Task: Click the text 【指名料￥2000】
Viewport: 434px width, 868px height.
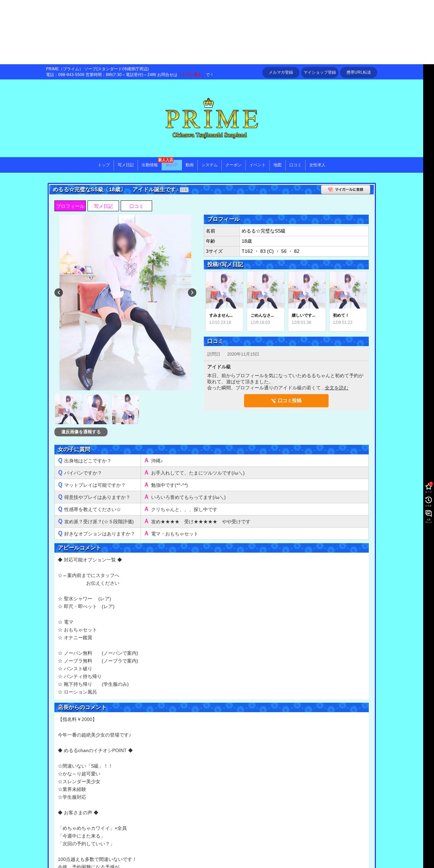Action: click(77, 719)
